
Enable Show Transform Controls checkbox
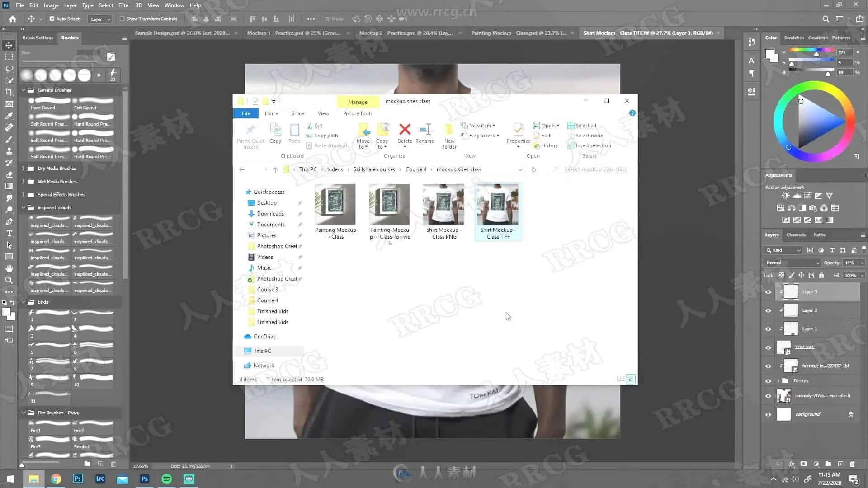point(122,19)
